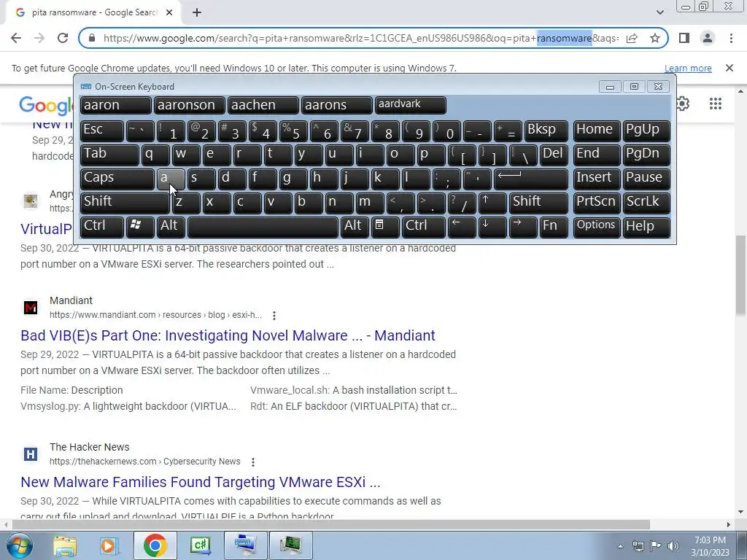Open Google search settings gear

683,104
